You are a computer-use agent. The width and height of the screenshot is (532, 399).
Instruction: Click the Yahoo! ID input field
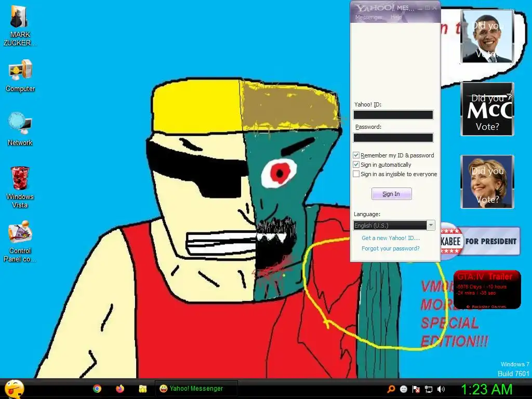tap(393, 115)
